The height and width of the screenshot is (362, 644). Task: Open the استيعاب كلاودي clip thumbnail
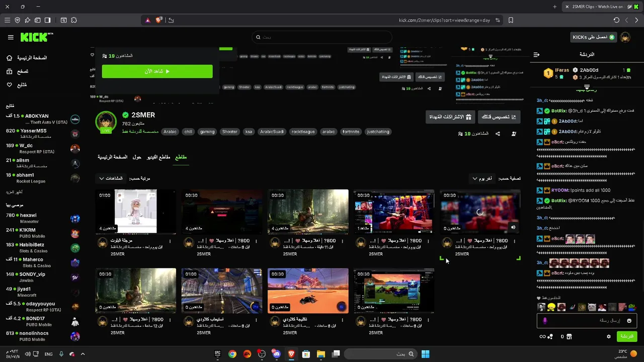tap(222, 291)
